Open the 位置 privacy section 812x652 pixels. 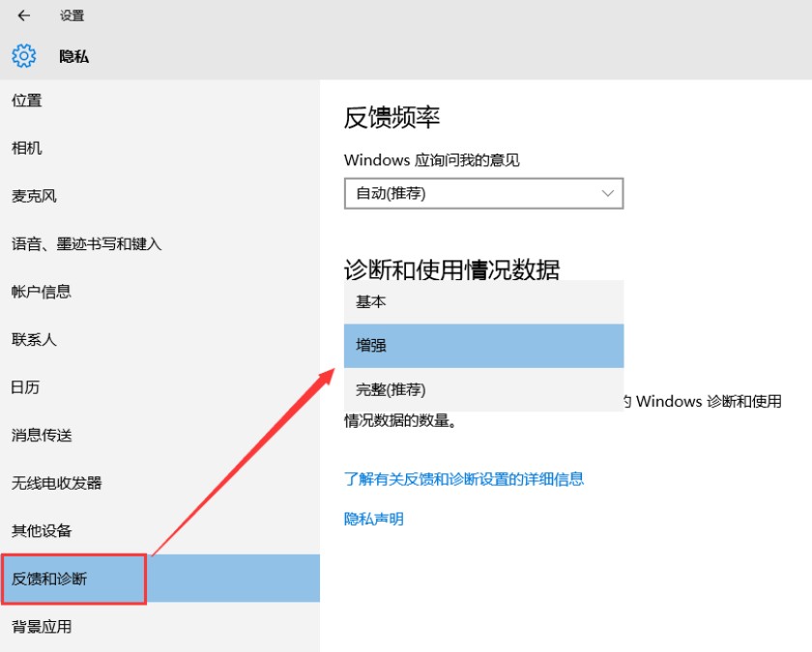click(27, 100)
